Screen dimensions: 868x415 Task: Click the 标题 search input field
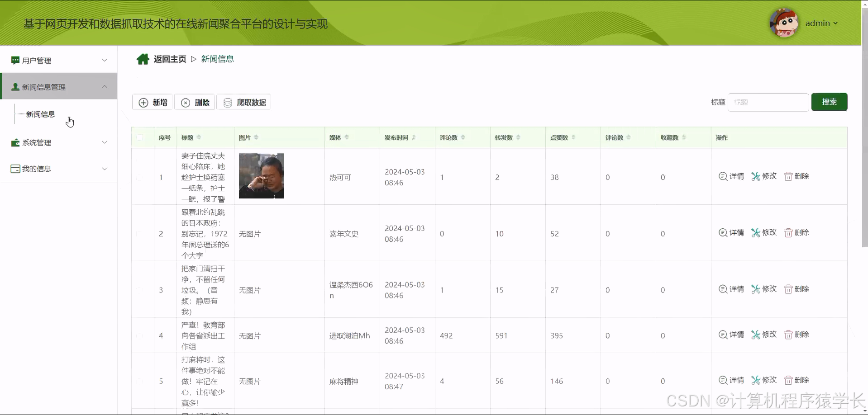pyautogui.click(x=768, y=102)
